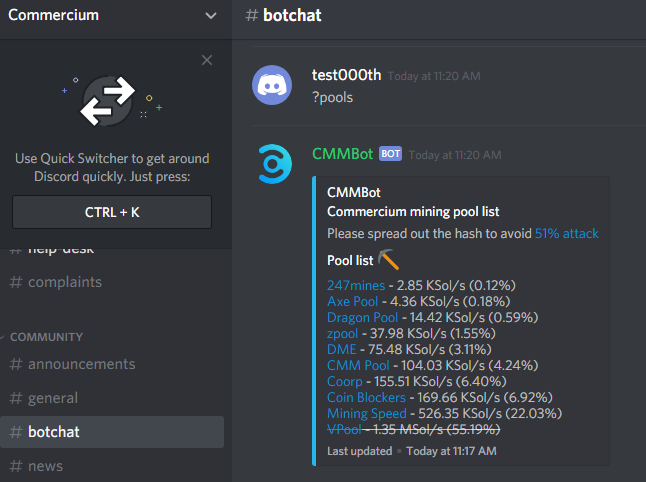Viewport: 646px width, 482px height.
Task: Click the Quick Switcher arrows illustration
Action: pyautogui.click(x=108, y=101)
